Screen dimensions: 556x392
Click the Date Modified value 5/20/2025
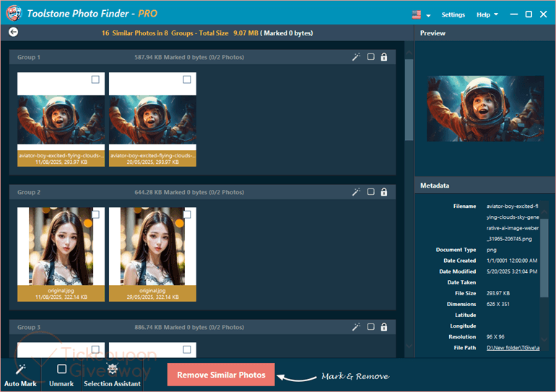(x=512, y=271)
